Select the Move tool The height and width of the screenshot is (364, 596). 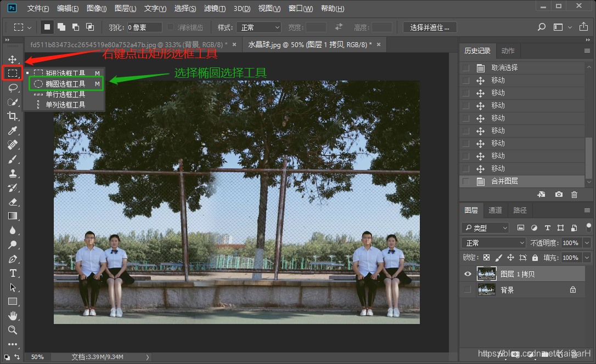(13, 60)
